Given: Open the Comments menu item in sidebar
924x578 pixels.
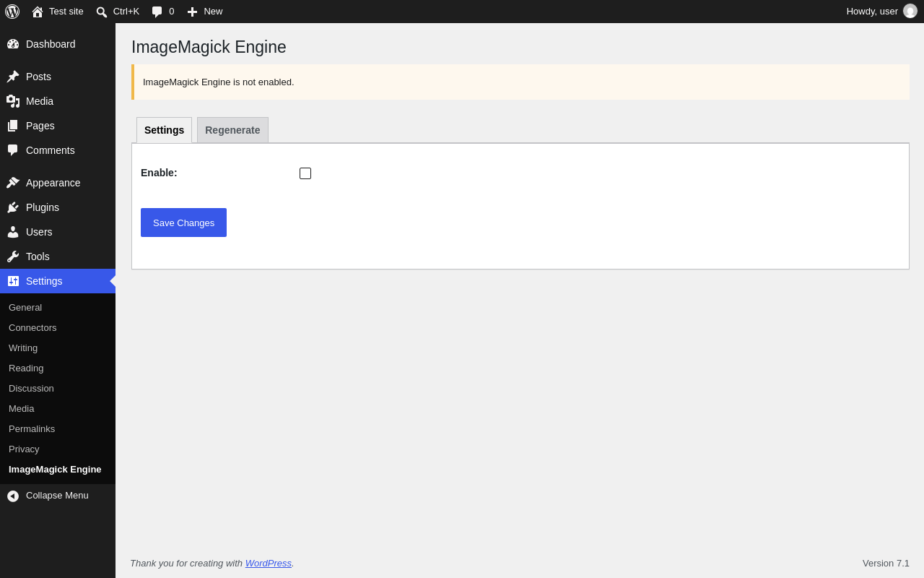Looking at the screenshot, I should (58, 150).
